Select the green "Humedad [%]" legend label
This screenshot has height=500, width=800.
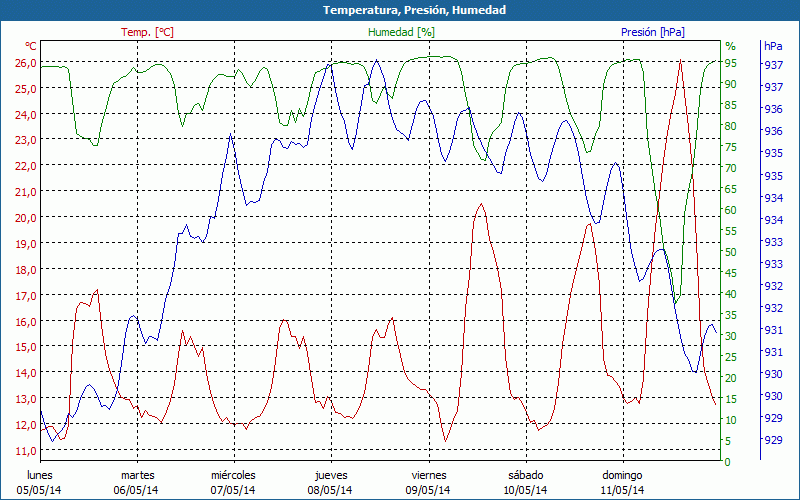pos(401,32)
